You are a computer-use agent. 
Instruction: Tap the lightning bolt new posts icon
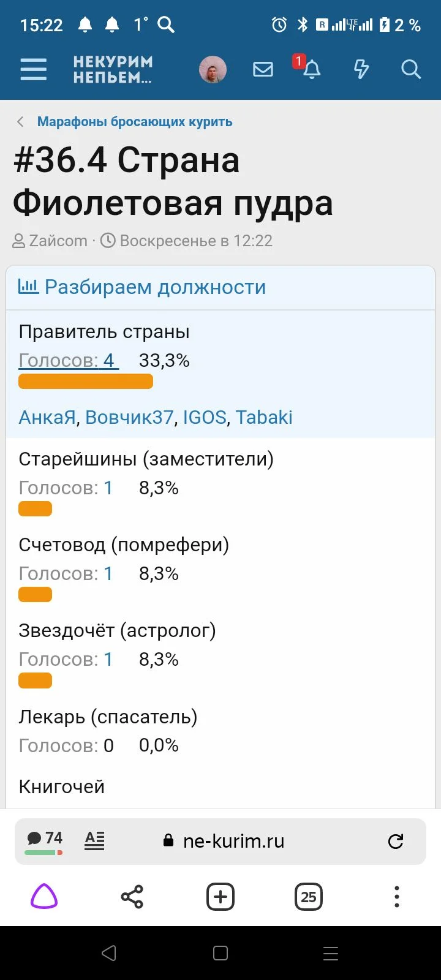click(x=361, y=69)
